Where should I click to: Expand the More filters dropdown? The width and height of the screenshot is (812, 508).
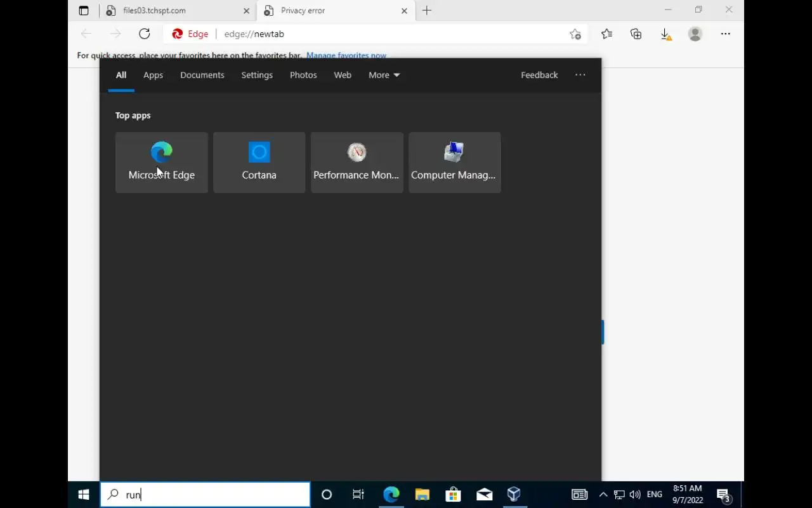(x=384, y=75)
